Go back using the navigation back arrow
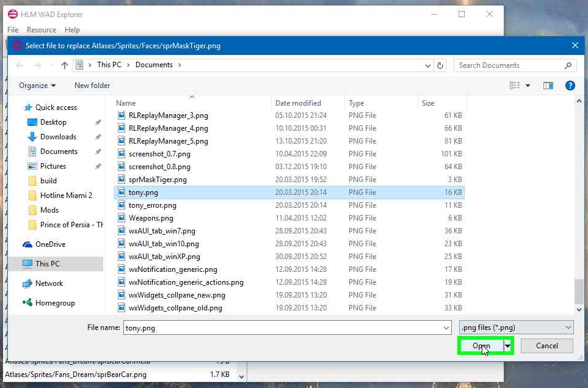 tap(20, 65)
